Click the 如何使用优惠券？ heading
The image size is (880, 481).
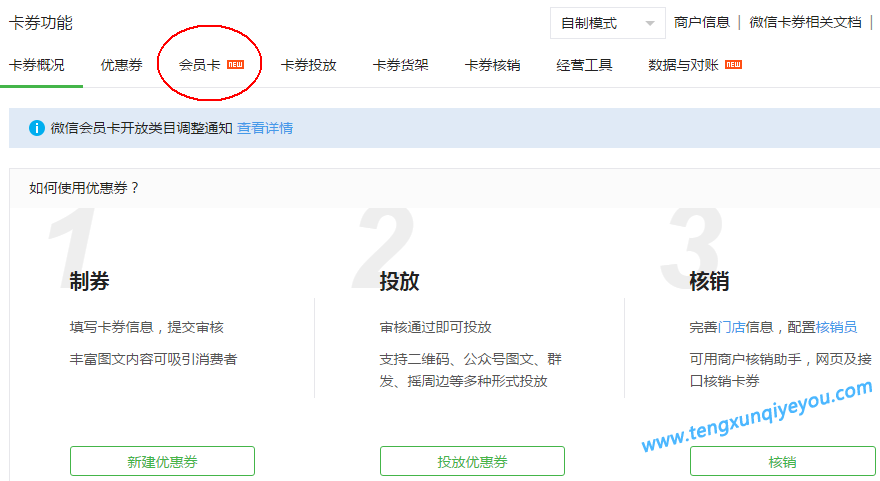tap(84, 188)
